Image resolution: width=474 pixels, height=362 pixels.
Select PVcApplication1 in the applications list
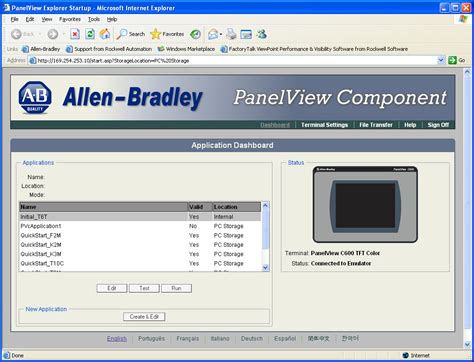[x=140, y=226]
